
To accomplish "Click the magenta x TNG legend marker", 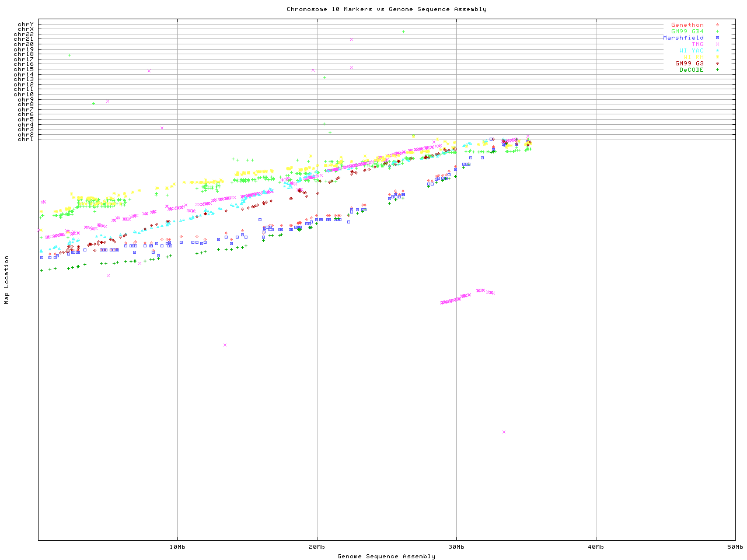I will [717, 44].
